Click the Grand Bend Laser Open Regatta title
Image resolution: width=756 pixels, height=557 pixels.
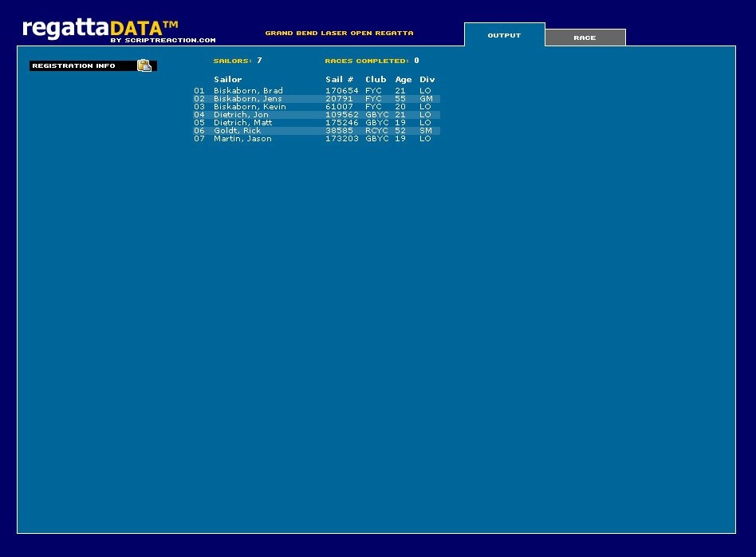(x=339, y=33)
